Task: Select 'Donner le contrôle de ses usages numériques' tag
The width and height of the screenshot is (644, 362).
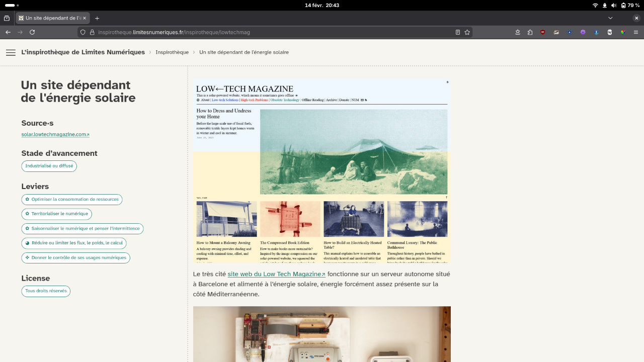Action: 76,258
